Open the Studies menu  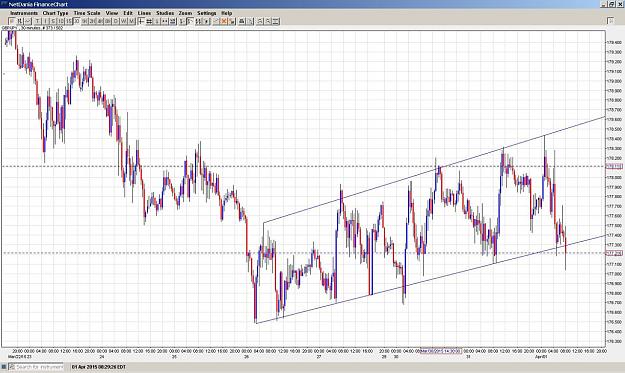(x=165, y=13)
